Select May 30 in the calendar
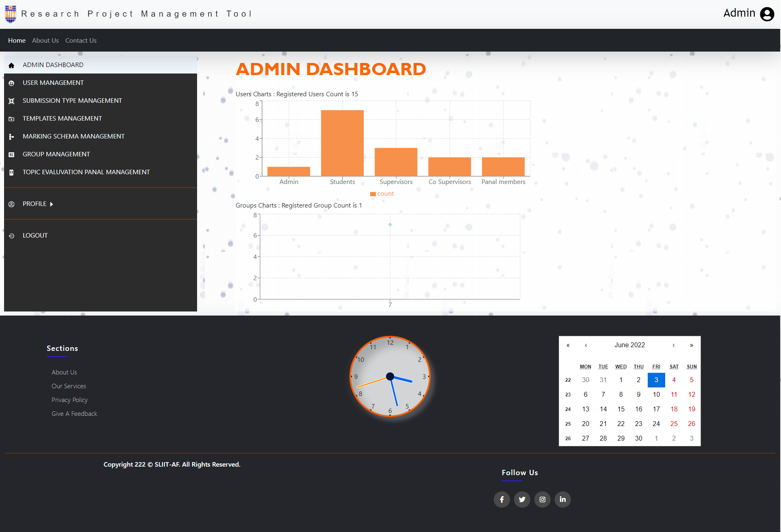Screen dimensions: 781x532 coord(586,380)
